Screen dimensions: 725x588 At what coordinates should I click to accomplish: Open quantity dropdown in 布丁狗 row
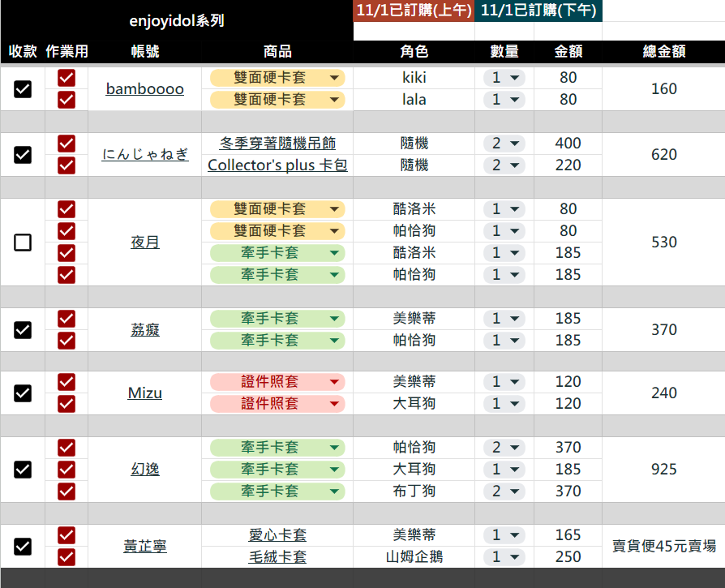[504, 491]
